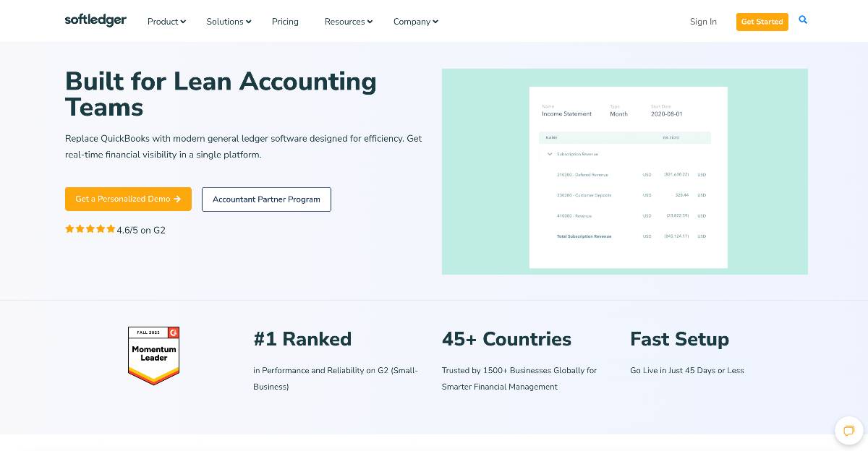The height and width of the screenshot is (451, 868).
Task: Click the Income Statement screenshot image
Action: click(x=625, y=171)
